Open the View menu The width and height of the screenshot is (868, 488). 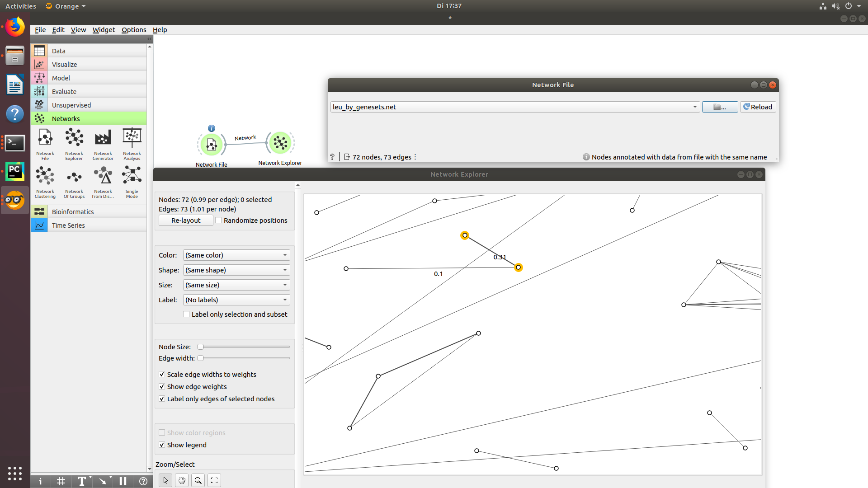tap(78, 30)
